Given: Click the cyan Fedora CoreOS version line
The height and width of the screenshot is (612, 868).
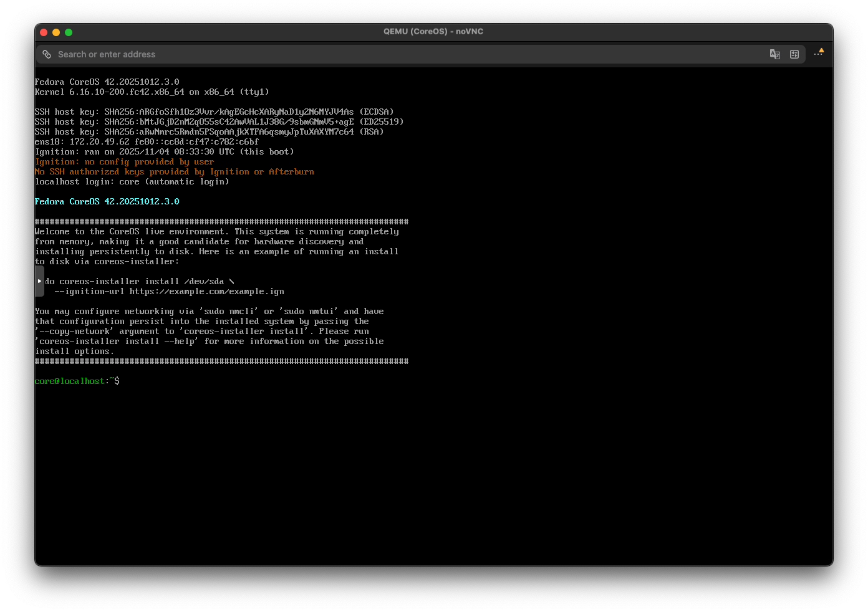Looking at the screenshot, I should [107, 202].
